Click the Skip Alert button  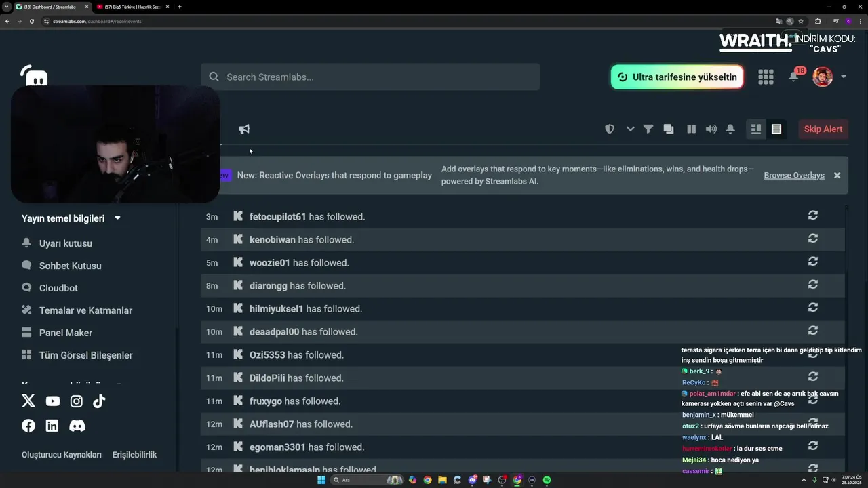(x=823, y=129)
